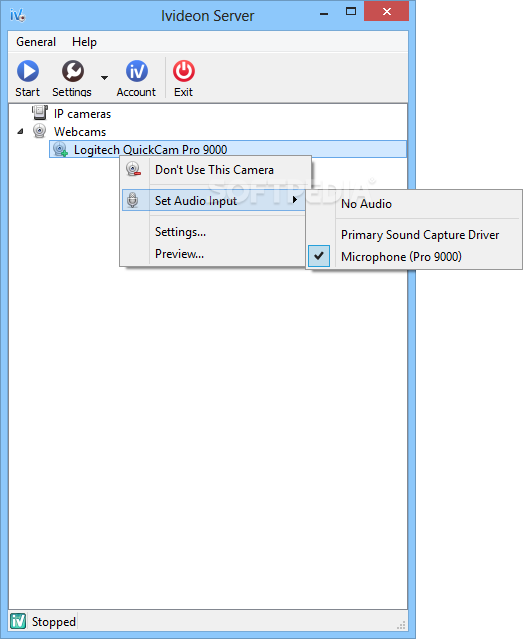Image resolution: width=523 pixels, height=639 pixels.
Task: Click the microphone icon beside Set Audio Input
Action: 132,200
